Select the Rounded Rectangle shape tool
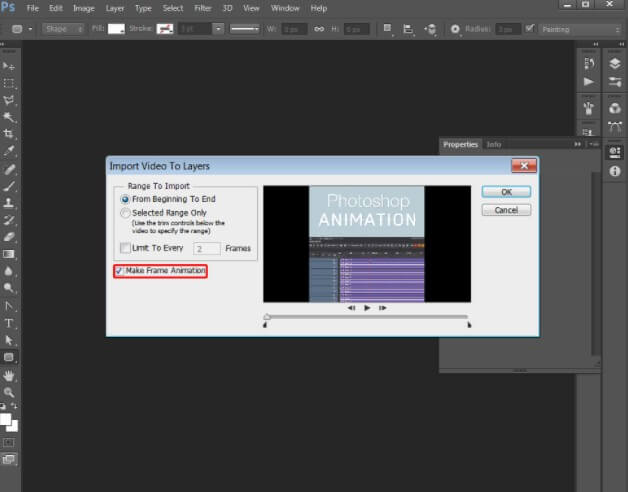The height and width of the screenshot is (492, 628). (x=9, y=357)
